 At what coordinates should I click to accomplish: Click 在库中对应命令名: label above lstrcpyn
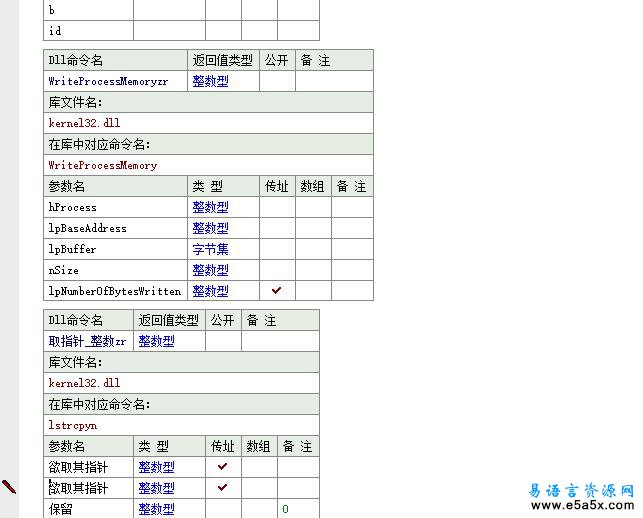tap(99, 404)
